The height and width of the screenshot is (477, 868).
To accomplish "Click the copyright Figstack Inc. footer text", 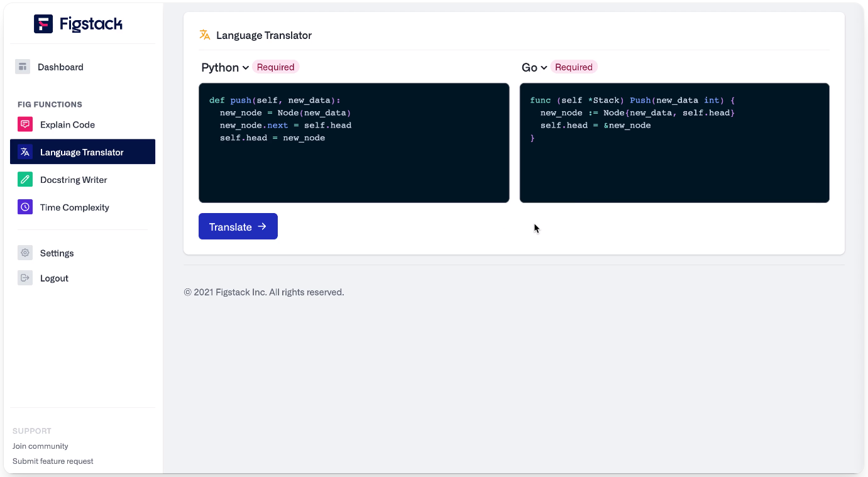I will pyautogui.click(x=264, y=292).
